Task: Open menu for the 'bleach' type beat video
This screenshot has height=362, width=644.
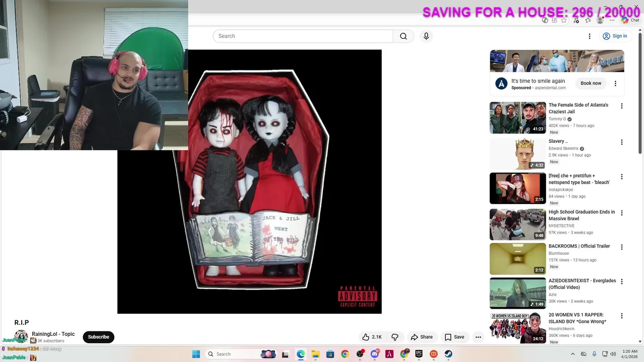Action: 622,177
